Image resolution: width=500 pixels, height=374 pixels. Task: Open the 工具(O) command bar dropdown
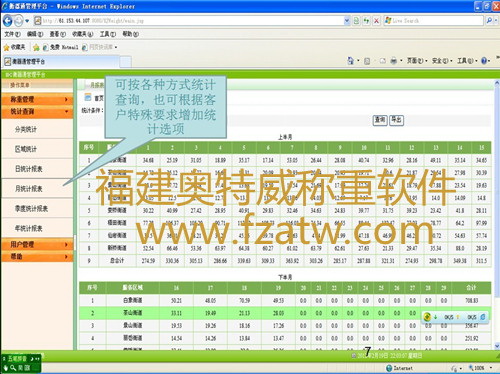467,61
